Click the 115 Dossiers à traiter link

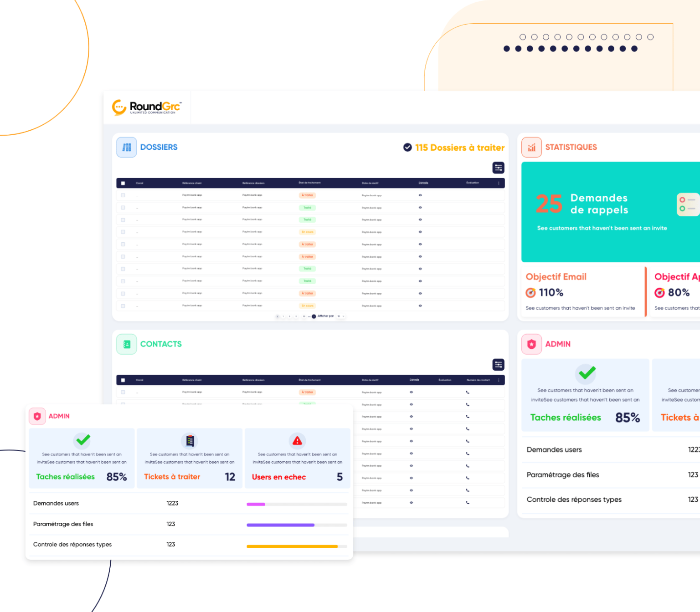tap(460, 147)
